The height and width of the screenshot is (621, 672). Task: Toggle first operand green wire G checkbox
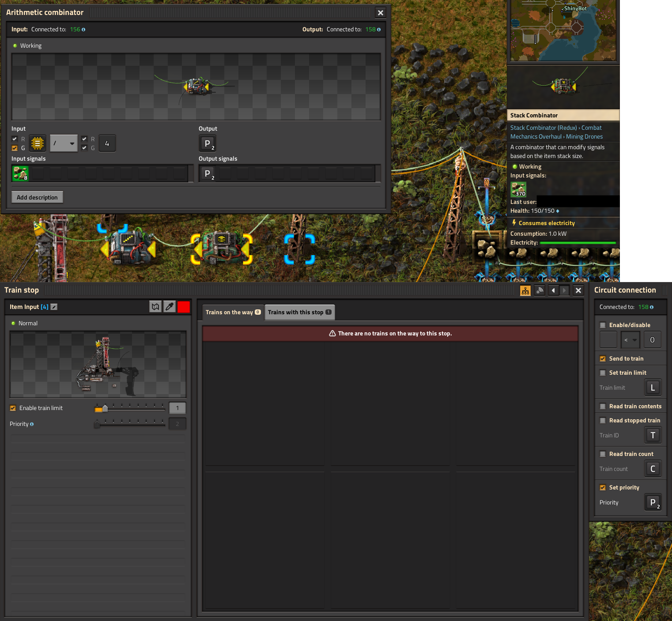click(x=15, y=148)
